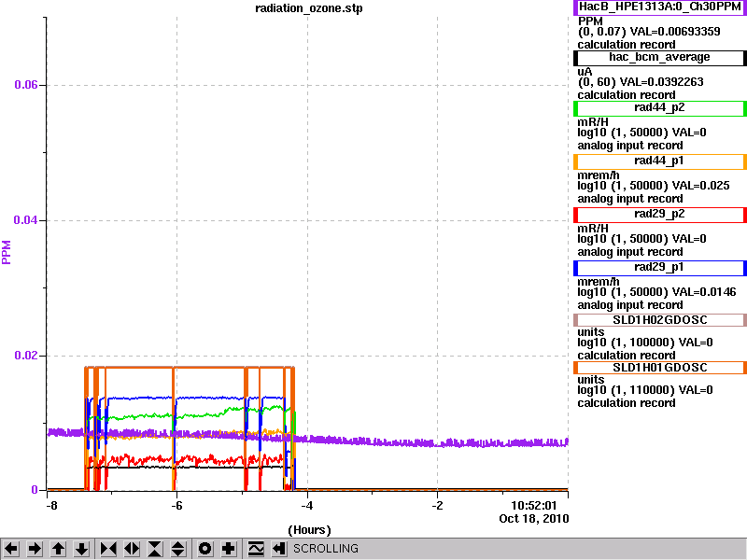Zoom out vertically with diamond arrows icon
The height and width of the screenshot is (560, 747).
click(178, 549)
